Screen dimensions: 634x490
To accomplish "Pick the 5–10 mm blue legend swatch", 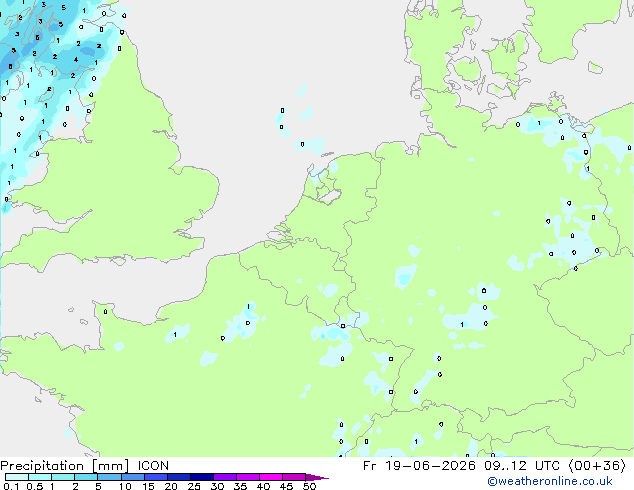I will [x=109, y=477].
